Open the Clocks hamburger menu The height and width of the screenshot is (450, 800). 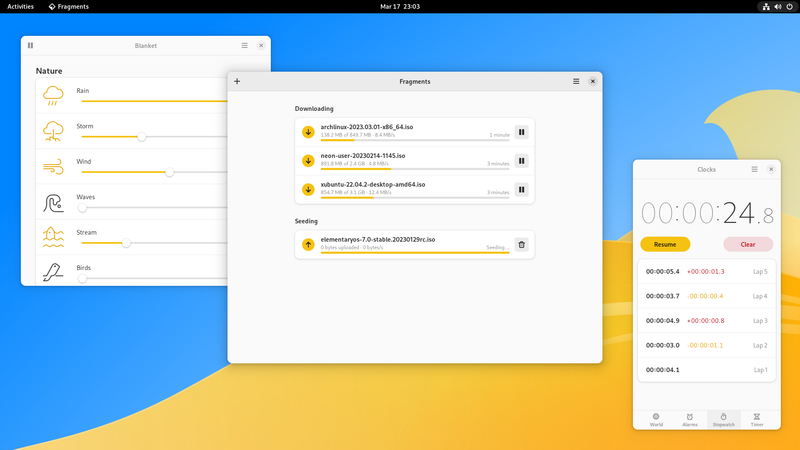tap(755, 169)
